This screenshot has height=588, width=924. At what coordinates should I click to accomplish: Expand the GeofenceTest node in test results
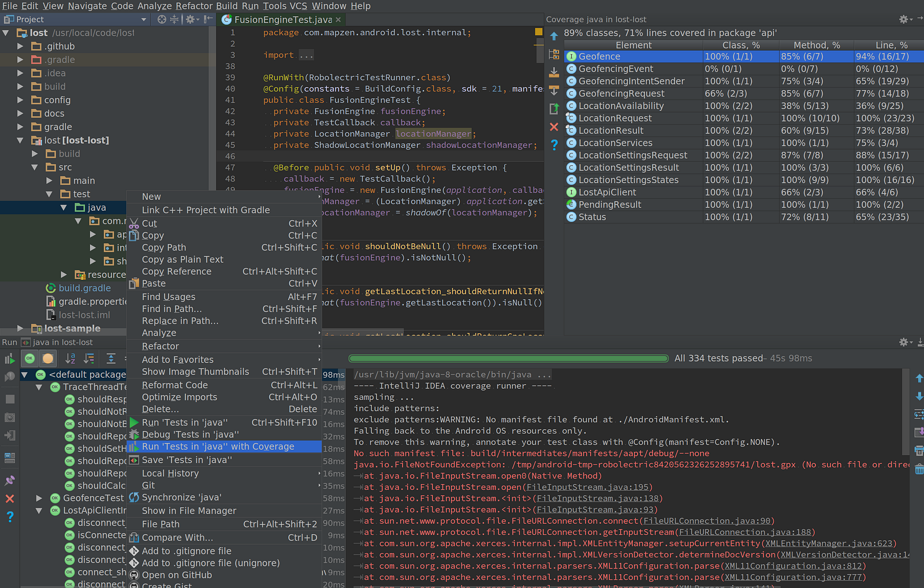click(x=39, y=498)
